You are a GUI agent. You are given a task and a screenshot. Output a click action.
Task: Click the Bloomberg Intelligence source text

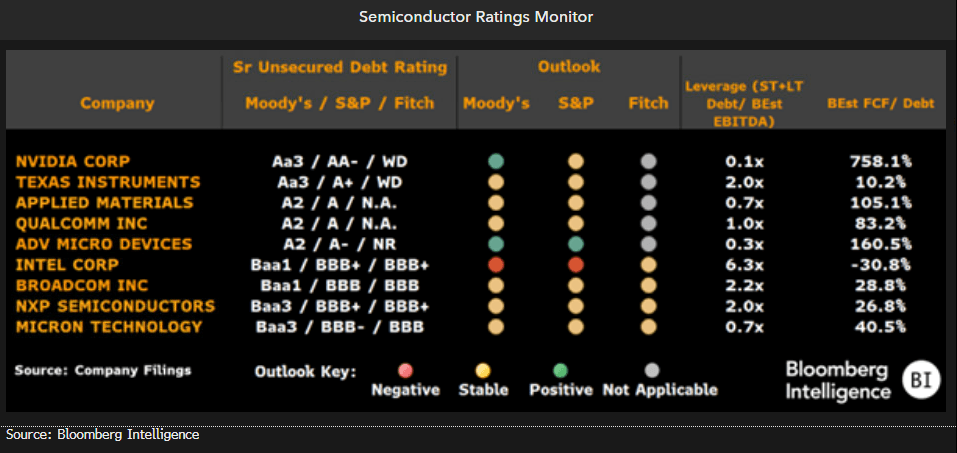pyautogui.click(x=103, y=435)
